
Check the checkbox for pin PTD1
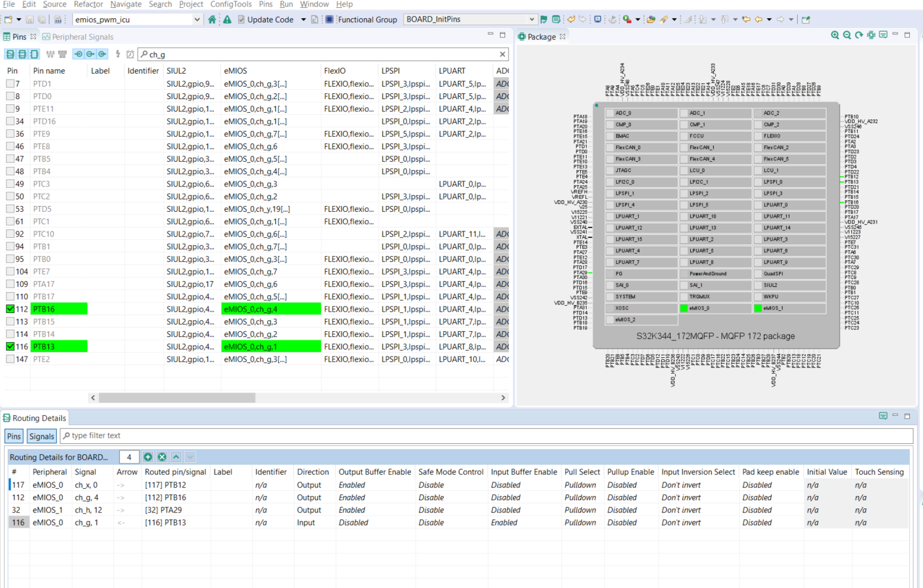[x=10, y=83]
